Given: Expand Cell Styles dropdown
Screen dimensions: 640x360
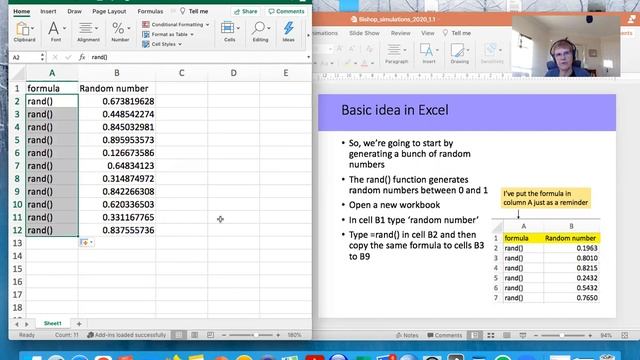Looking at the screenshot, I should tap(180, 44).
